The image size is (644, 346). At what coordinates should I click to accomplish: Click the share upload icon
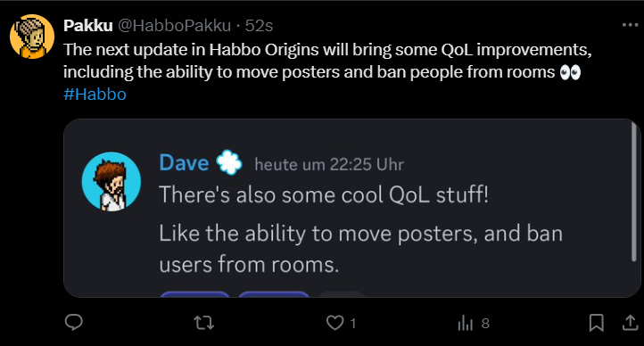tap(630, 323)
